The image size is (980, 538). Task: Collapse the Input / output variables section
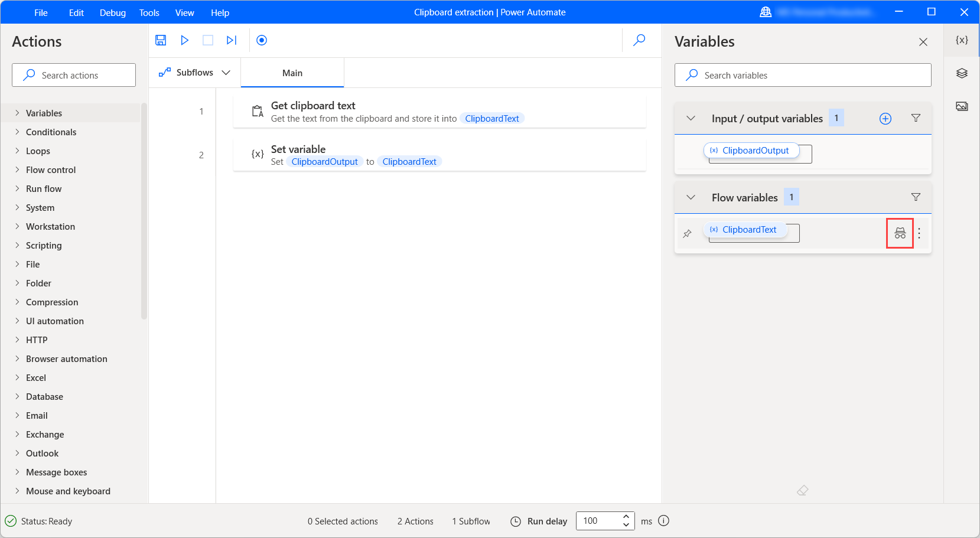coord(691,119)
